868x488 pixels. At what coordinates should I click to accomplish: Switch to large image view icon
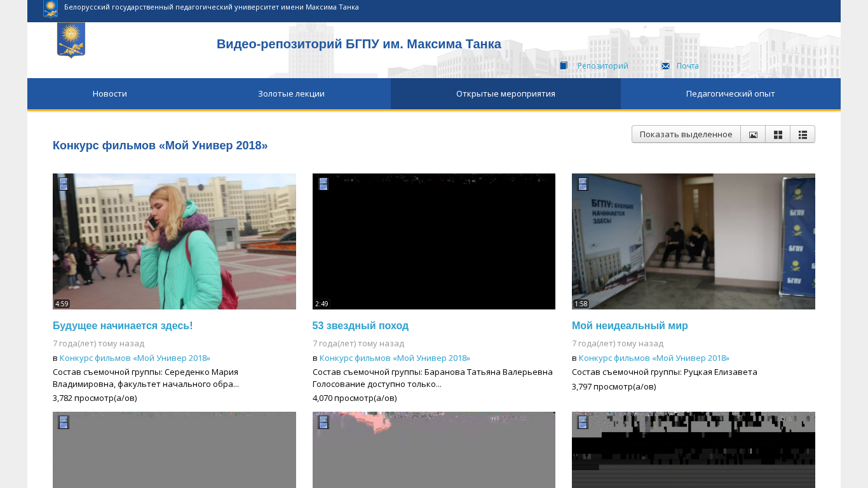tap(753, 135)
